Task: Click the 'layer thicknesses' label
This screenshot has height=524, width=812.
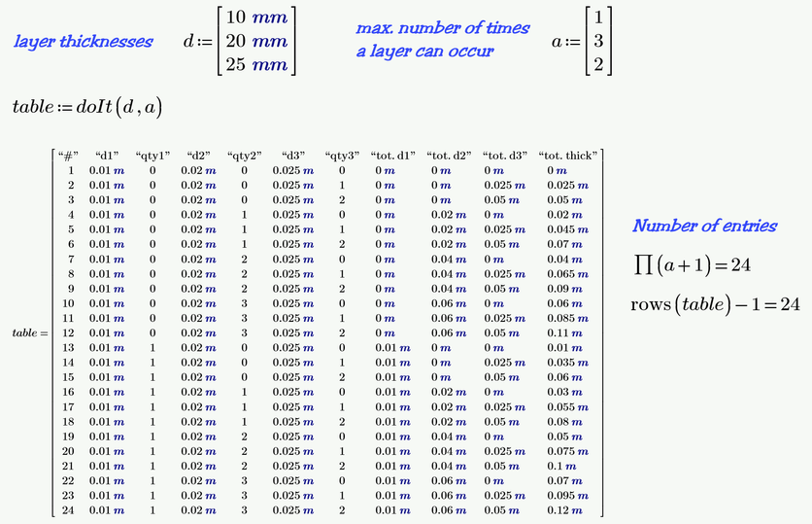Action: pyautogui.click(x=84, y=42)
